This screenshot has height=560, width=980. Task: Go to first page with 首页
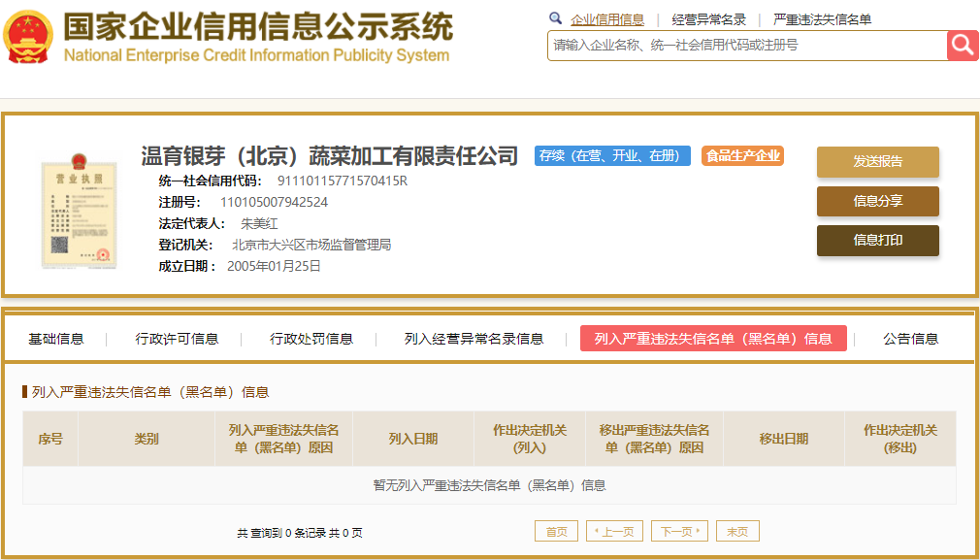pos(556,531)
